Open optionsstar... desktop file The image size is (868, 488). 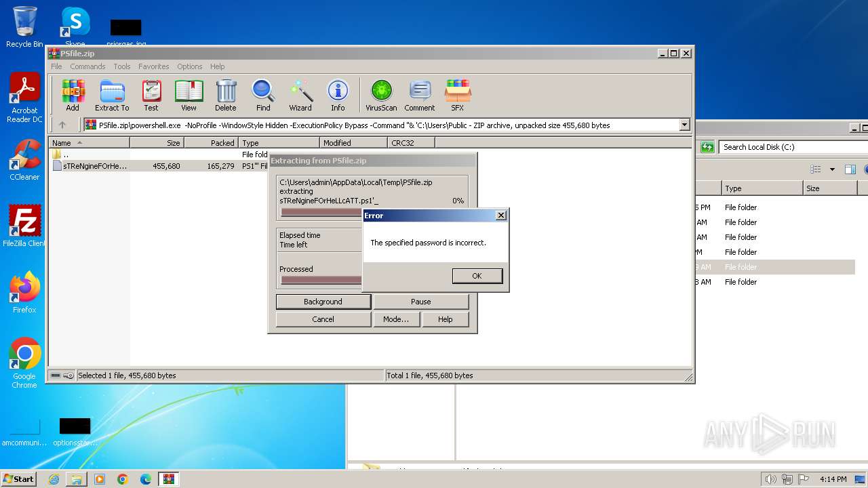[75, 431]
